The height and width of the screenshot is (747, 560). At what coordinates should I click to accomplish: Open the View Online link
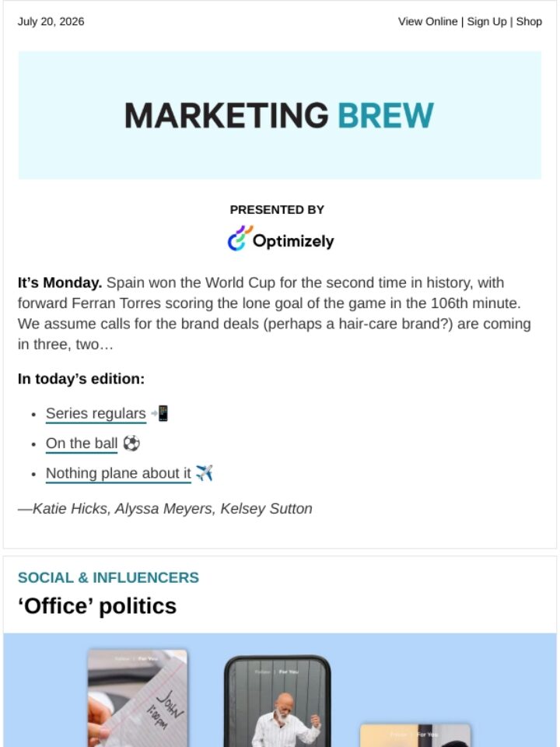pos(427,22)
